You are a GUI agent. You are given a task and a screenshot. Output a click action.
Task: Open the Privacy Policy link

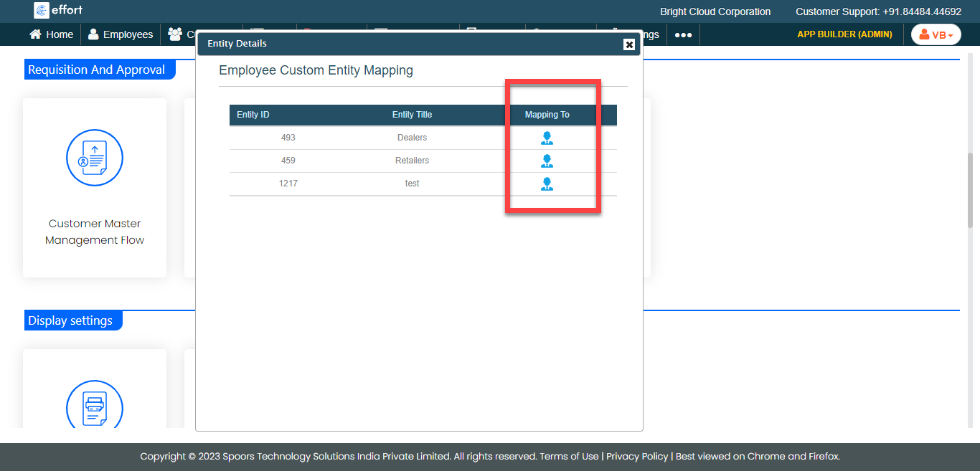point(637,457)
